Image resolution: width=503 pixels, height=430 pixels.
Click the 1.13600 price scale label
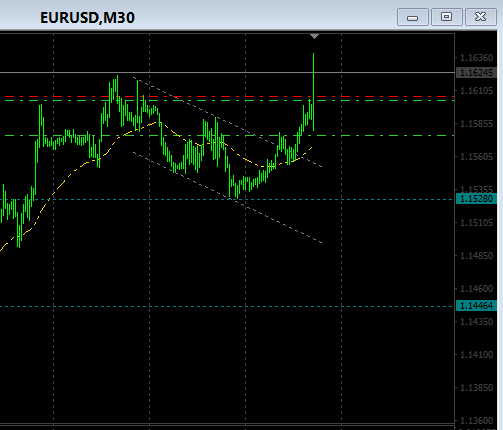(x=476, y=421)
